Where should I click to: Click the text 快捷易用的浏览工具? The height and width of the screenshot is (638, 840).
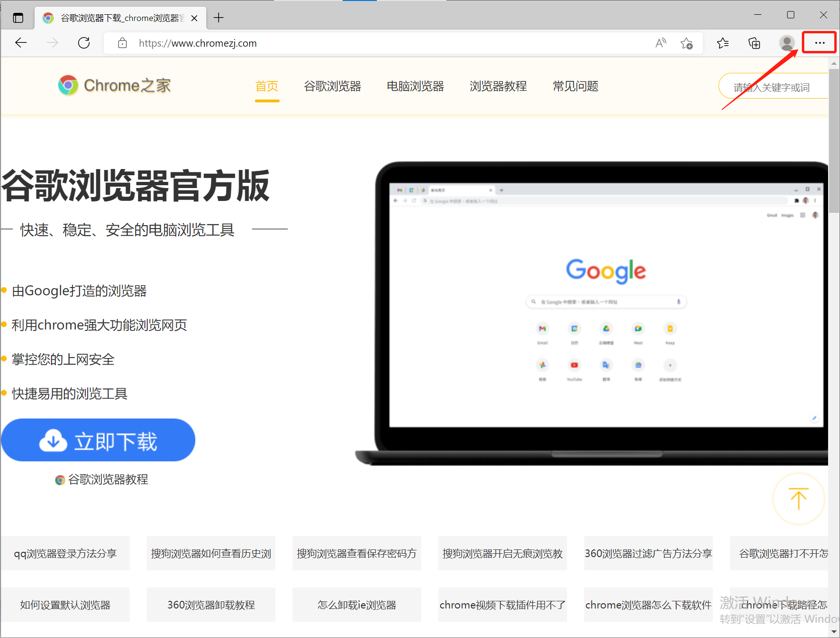(70, 393)
